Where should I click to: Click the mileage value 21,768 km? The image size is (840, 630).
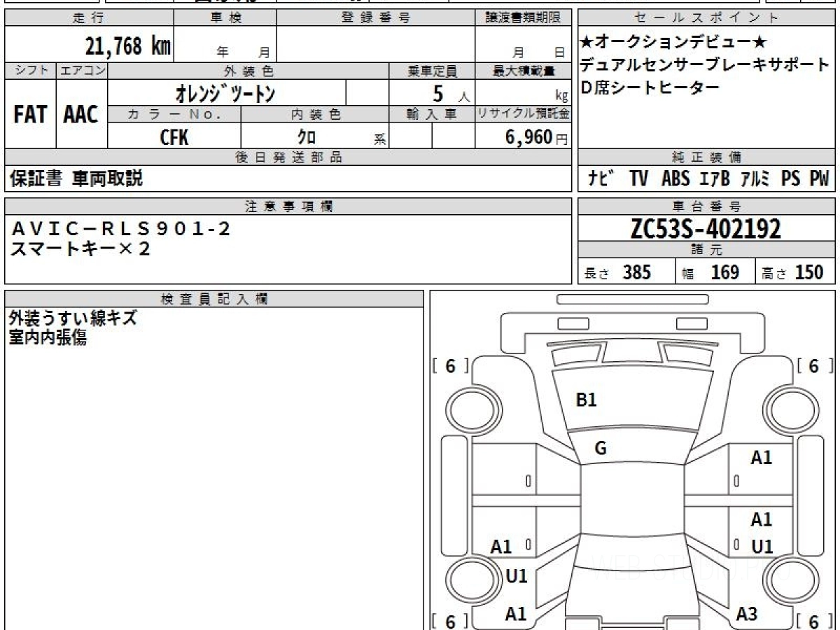click(128, 46)
